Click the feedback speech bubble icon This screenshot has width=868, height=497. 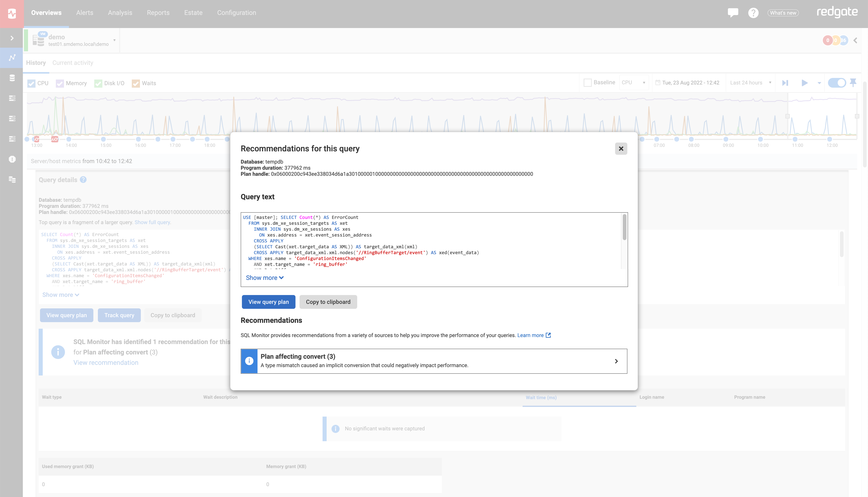tap(733, 13)
